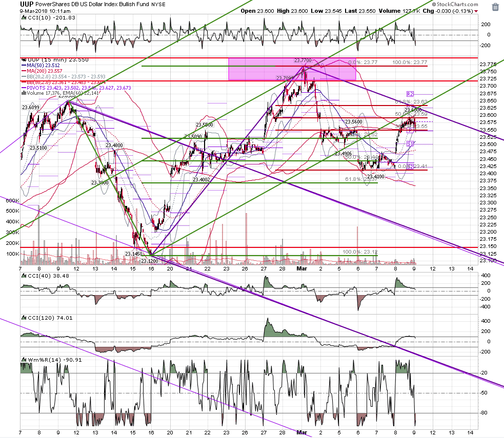
Task: Click the 23.1450 price label
Action: coord(134,254)
